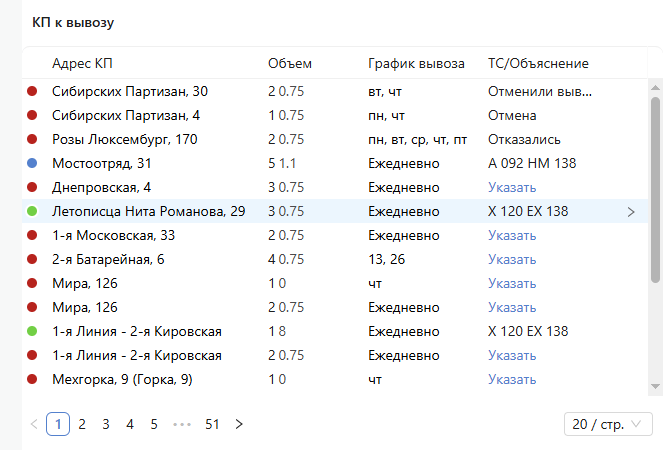Click red status dot for Днепровская, 4

tap(32, 187)
